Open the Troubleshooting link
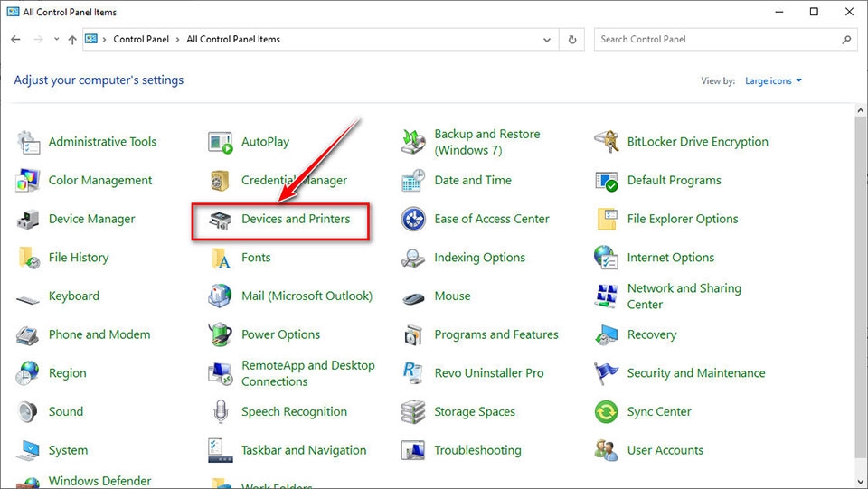This screenshot has width=868, height=489. click(x=477, y=450)
